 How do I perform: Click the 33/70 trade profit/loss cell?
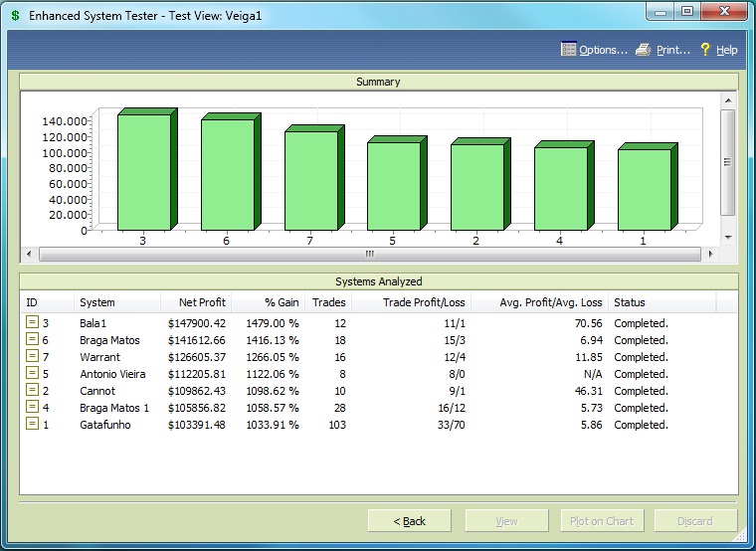tap(452, 425)
